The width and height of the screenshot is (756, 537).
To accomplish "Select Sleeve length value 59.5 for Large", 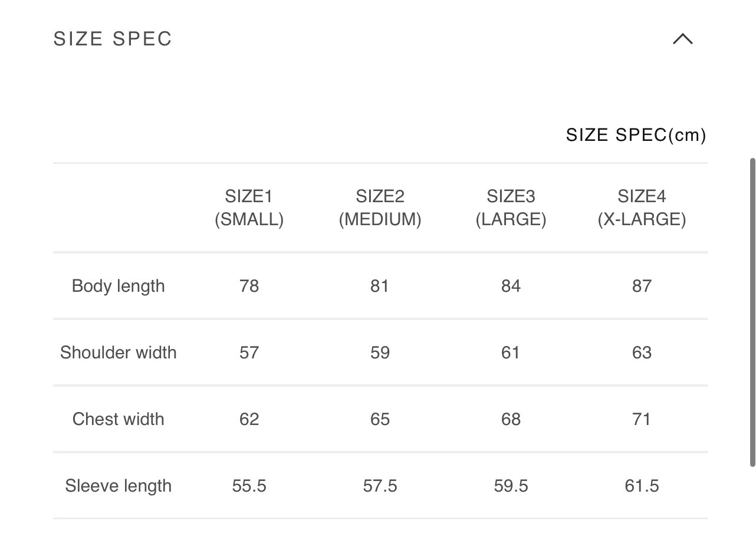I will click(x=511, y=486).
